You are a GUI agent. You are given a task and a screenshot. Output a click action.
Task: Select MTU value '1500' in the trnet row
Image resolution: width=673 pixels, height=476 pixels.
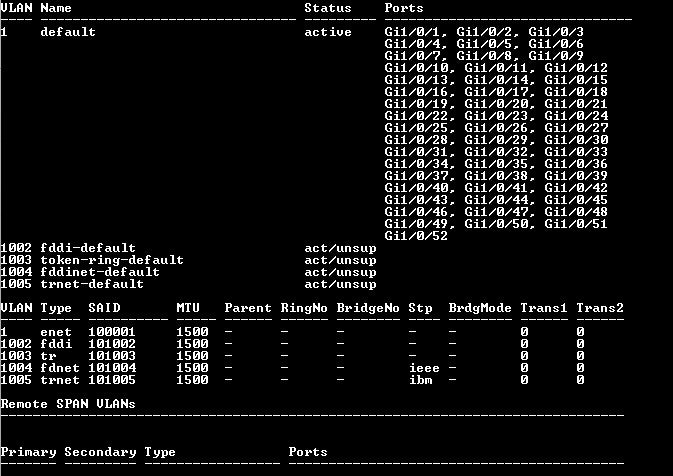coord(192,380)
